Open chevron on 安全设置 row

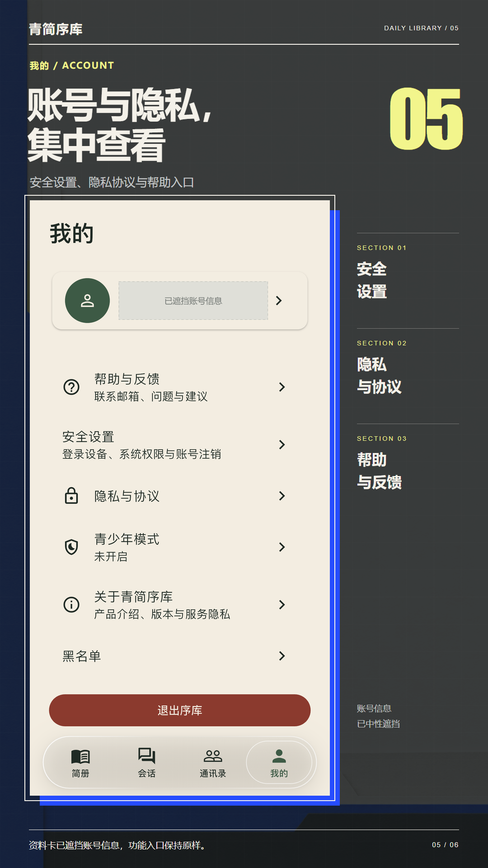[282, 445]
